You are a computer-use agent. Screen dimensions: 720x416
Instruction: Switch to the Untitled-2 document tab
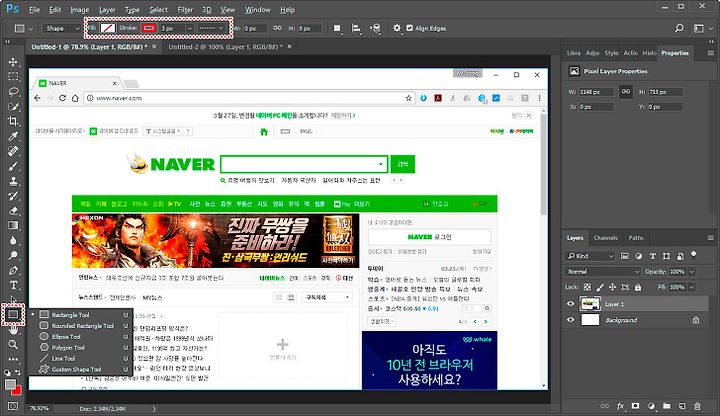pyautogui.click(x=225, y=47)
